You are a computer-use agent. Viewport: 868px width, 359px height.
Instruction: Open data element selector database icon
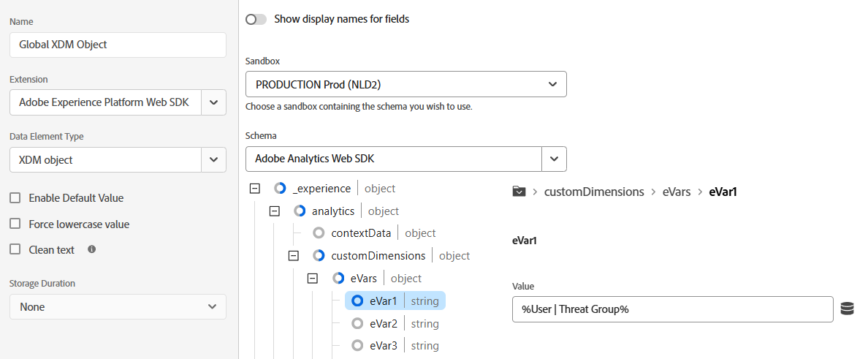coord(847,309)
